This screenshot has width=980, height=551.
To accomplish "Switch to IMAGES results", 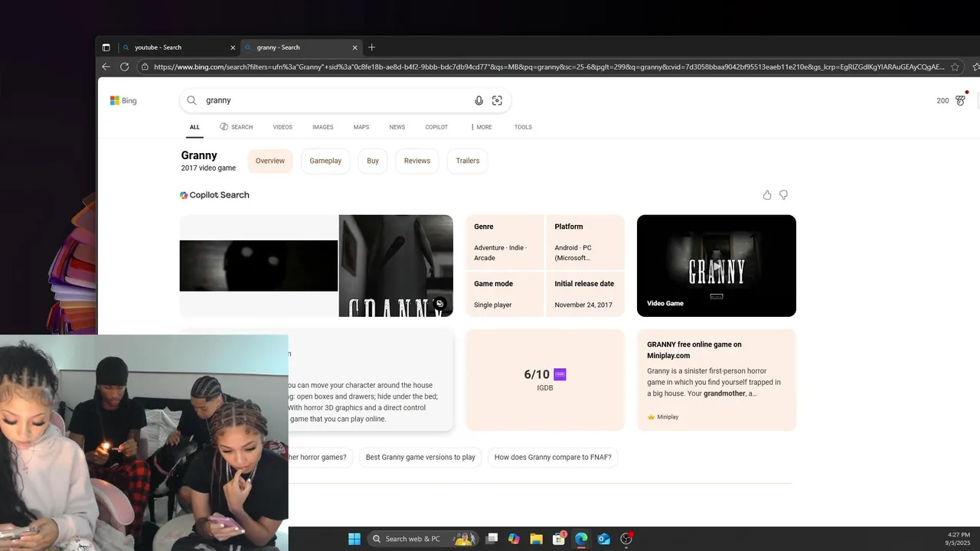I will click(x=322, y=127).
